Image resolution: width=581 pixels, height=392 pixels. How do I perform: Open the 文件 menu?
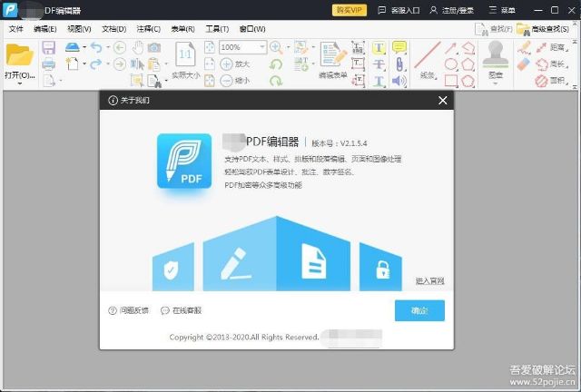(16, 29)
